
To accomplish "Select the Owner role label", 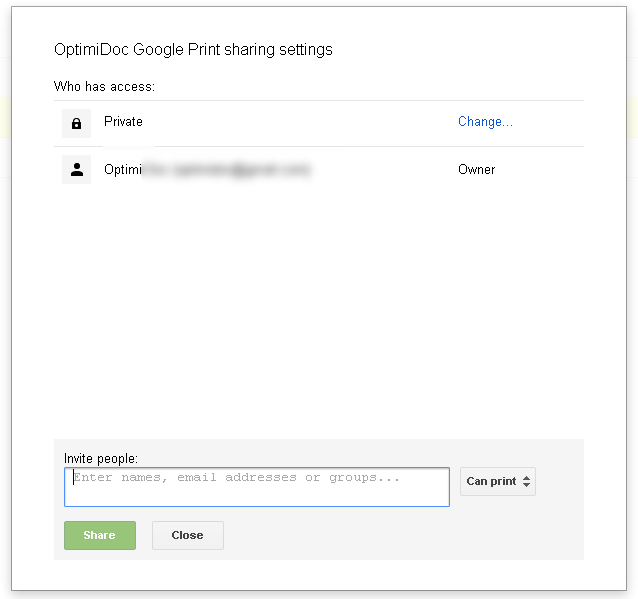I will click(476, 170).
